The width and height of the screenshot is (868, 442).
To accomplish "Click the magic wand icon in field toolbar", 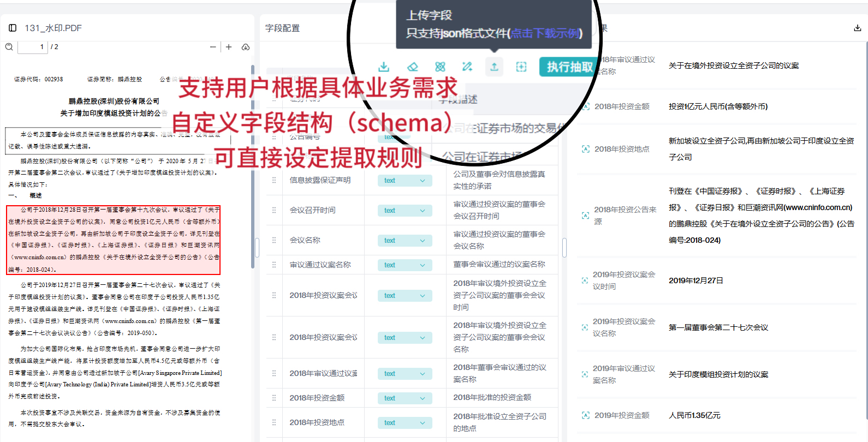I will click(467, 67).
